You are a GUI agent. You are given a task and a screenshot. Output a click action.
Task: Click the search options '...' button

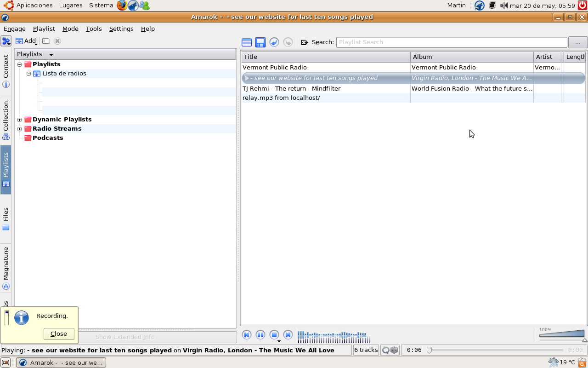tap(578, 42)
